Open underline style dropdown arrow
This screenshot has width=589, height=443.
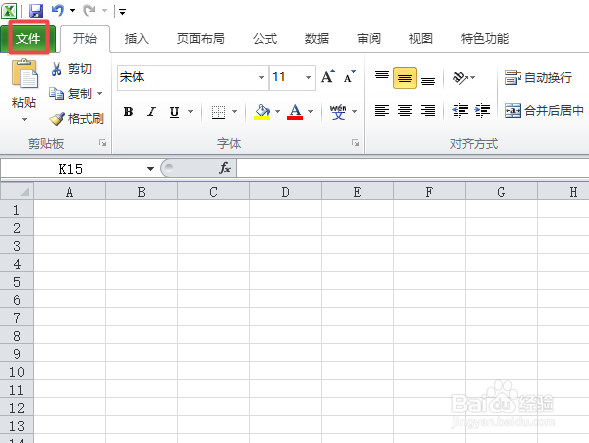[190, 112]
